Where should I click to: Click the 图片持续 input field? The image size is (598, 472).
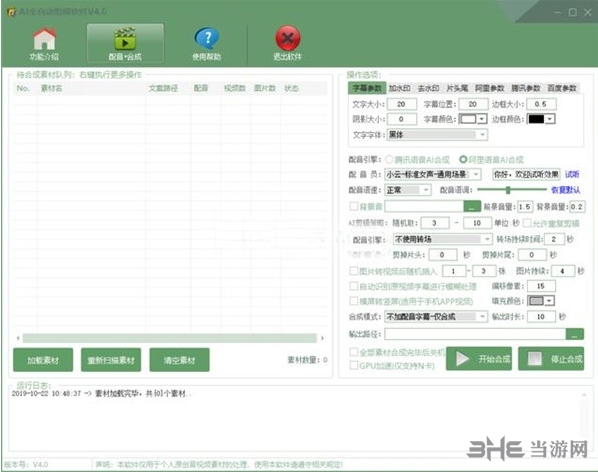562,271
